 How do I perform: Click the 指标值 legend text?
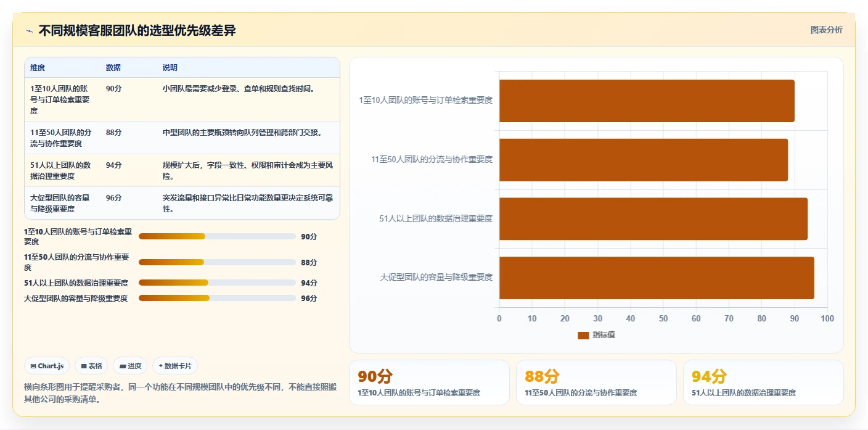pyautogui.click(x=604, y=335)
